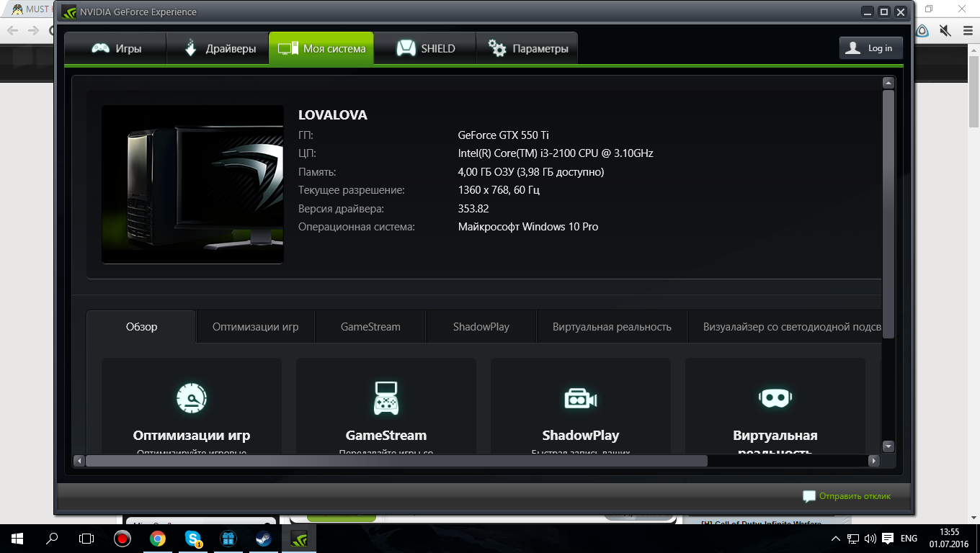The height and width of the screenshot is (553, 980).
Task: Open the Windows Start menu
Action: click(17, 539)
